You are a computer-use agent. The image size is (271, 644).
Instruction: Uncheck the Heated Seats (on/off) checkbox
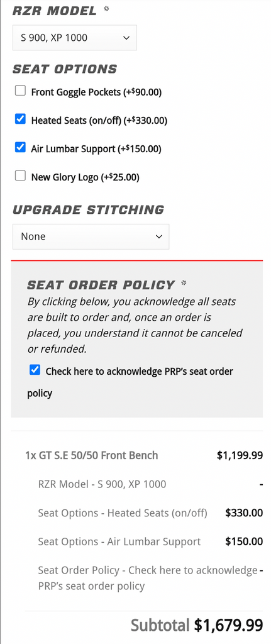[20, 119]
